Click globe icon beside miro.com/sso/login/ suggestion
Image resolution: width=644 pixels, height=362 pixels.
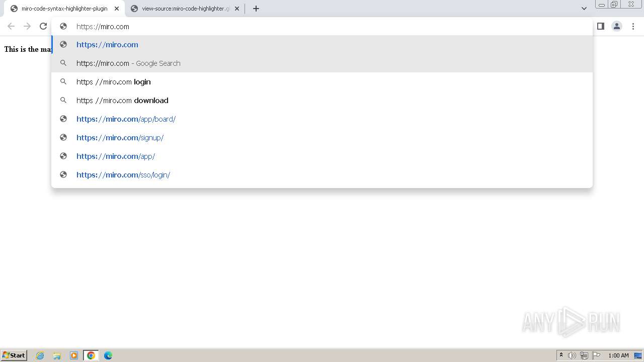click(x=63, y=174)
